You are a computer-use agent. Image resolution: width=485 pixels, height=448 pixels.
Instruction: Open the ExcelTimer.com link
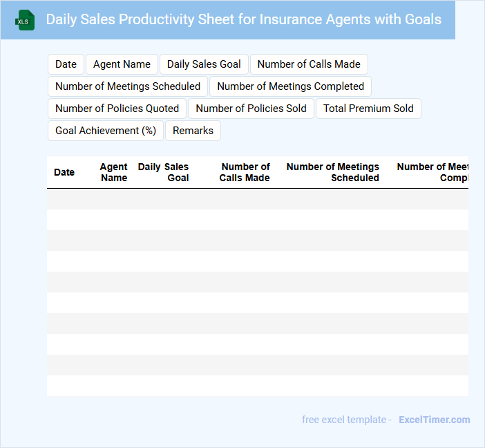pyautogui.click(x=434, y=420)
